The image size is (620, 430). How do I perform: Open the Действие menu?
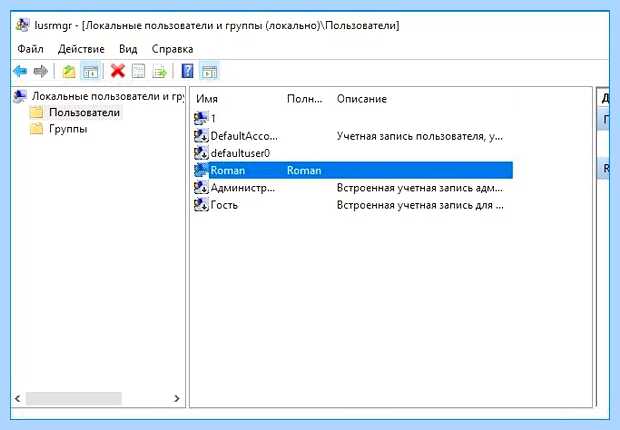tap(81, 49)
